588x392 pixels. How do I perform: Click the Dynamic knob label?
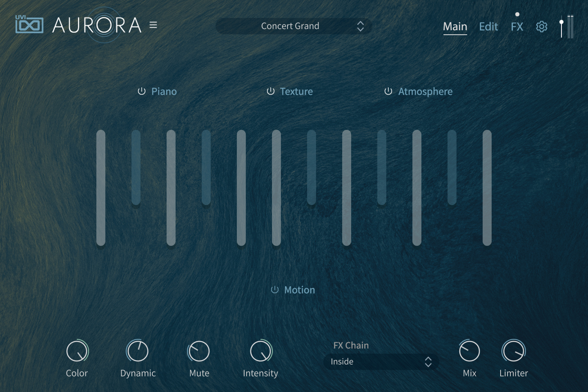coord(138,373)
